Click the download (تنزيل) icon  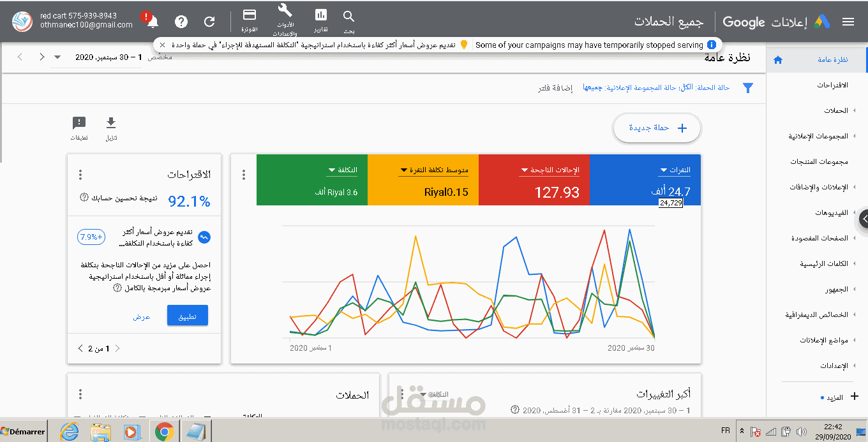coord(111,122)
